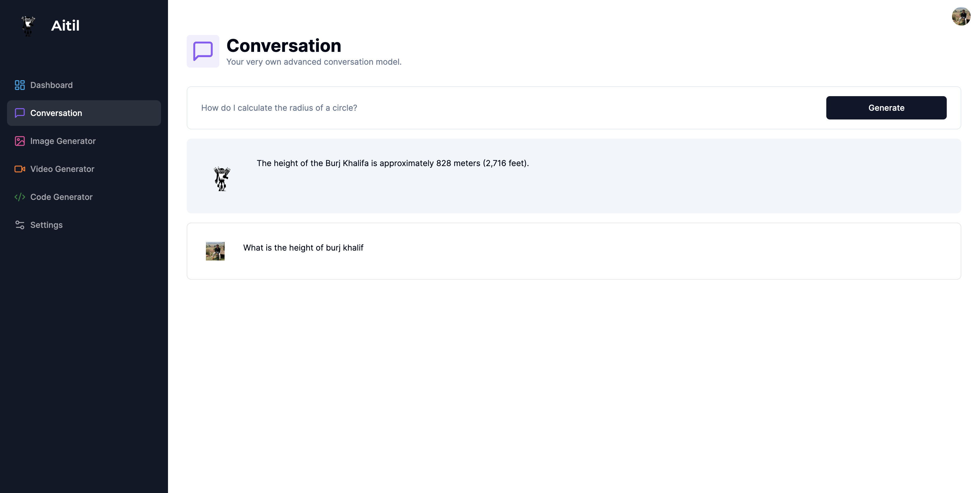This screenshot has height=493, width=980.
Task: Click the user photo beside the question
Action: coord(215,251)
